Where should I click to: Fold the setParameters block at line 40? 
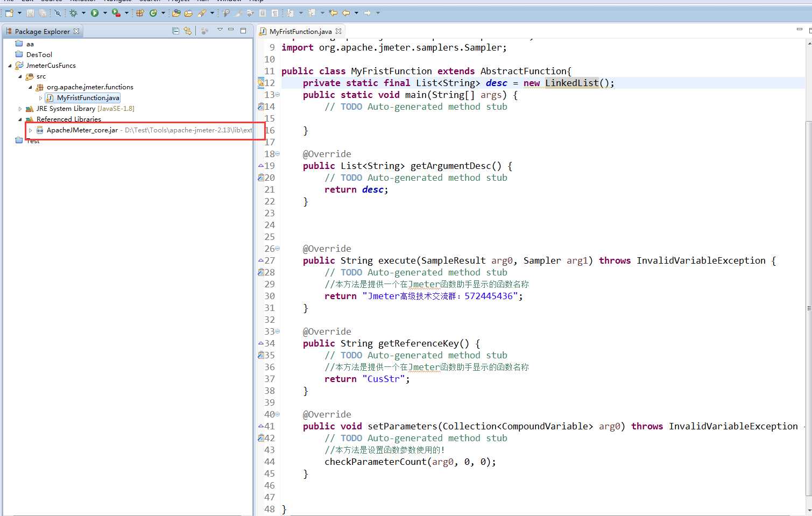click(x=278, y=414)
